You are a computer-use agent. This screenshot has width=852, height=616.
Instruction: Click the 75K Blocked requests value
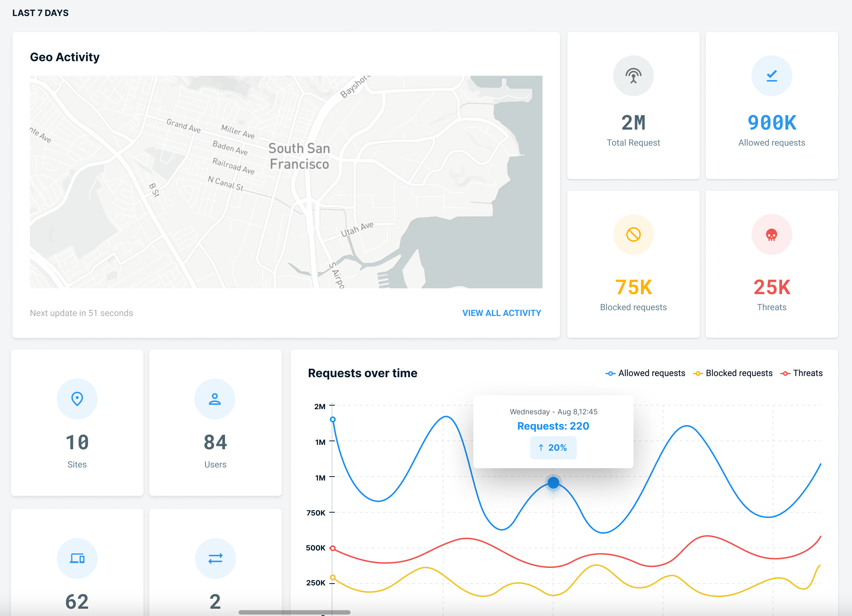click(x=634, y=287)
